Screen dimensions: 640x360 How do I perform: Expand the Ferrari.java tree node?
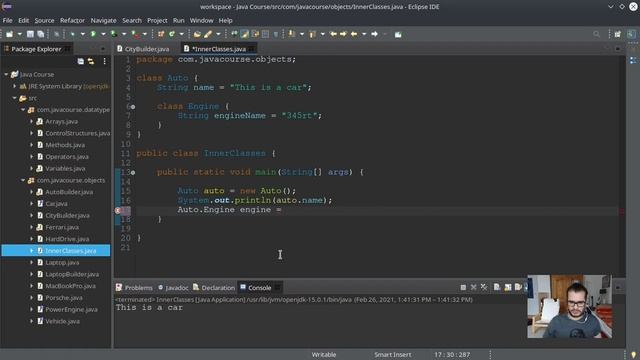point(31,227)
